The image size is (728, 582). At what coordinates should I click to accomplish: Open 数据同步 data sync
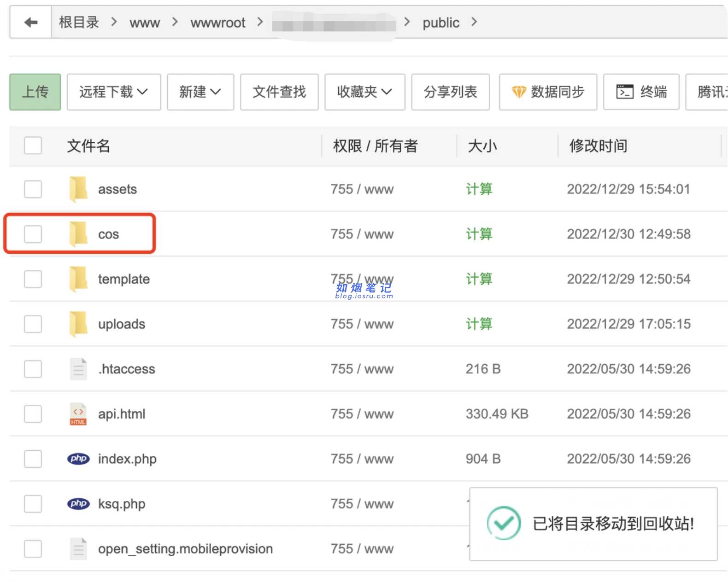click(x=548, y=92)
